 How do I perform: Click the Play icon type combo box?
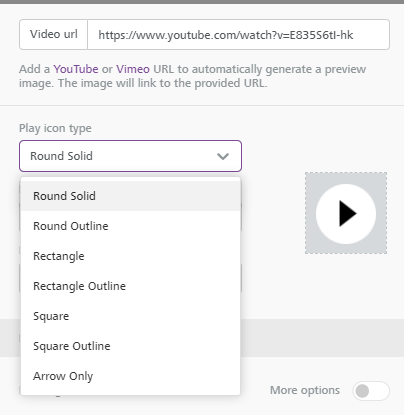[130, 156]
